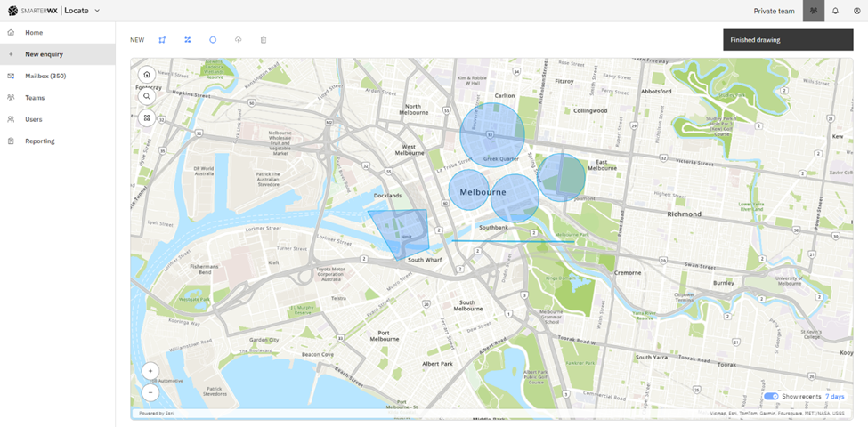This screenshot has height=427, width=868.
Task: Select the circle drawing tool
Action: (213, 40)
